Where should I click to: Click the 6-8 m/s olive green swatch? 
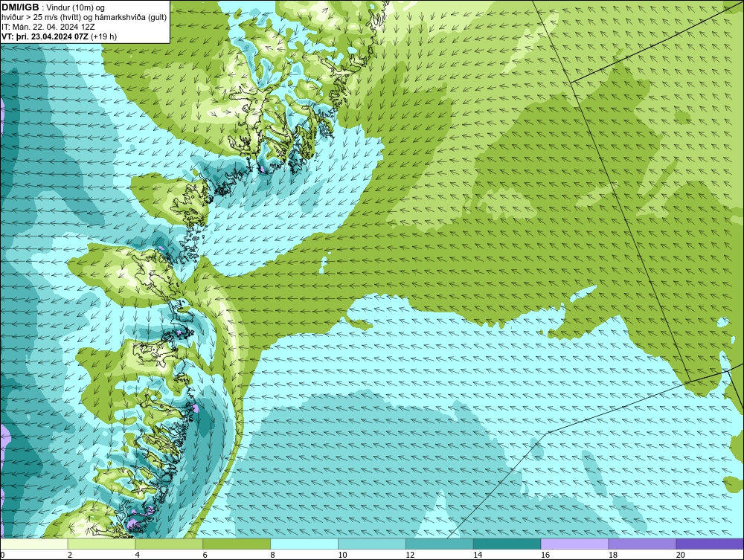tap(237, 544)
